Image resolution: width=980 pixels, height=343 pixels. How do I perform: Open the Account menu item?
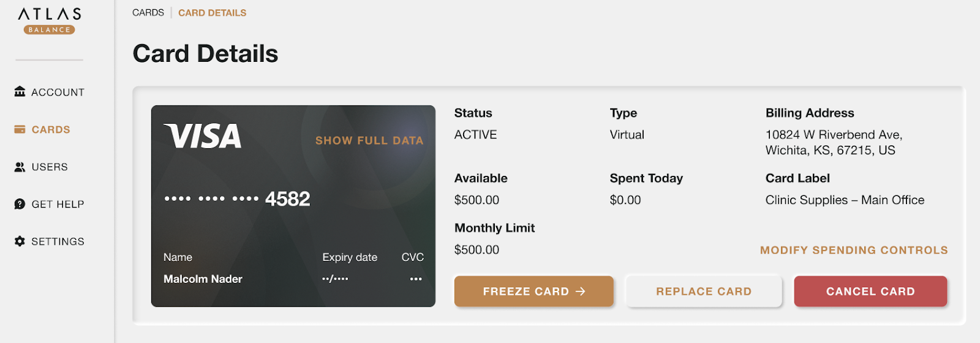pyautogui.click(x=58, y=92)
